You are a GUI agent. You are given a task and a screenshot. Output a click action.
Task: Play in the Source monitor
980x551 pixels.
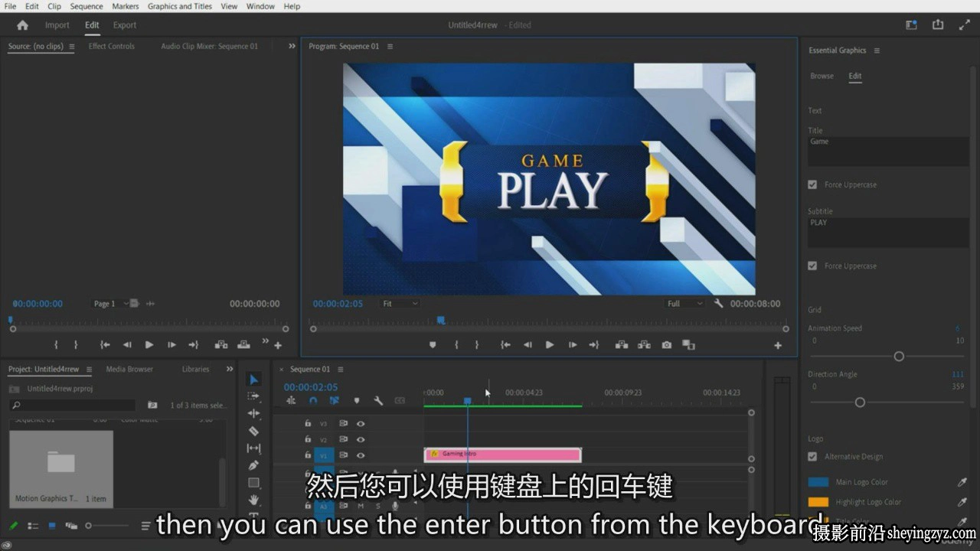149,345
